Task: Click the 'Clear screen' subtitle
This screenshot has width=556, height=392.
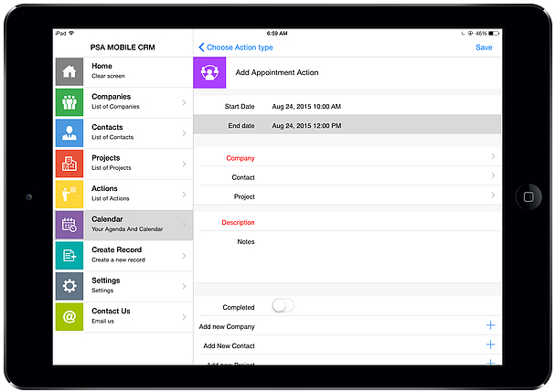Action: coord(108,76)
